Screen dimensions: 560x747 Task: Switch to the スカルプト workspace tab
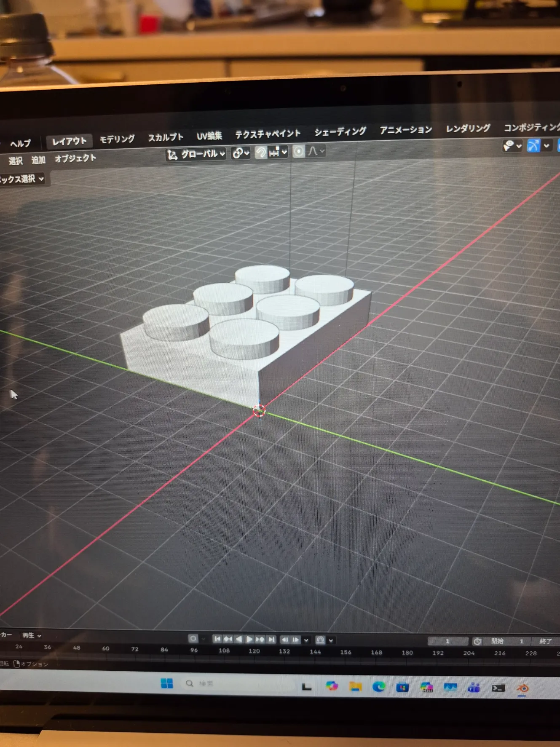tap(166, 137)
